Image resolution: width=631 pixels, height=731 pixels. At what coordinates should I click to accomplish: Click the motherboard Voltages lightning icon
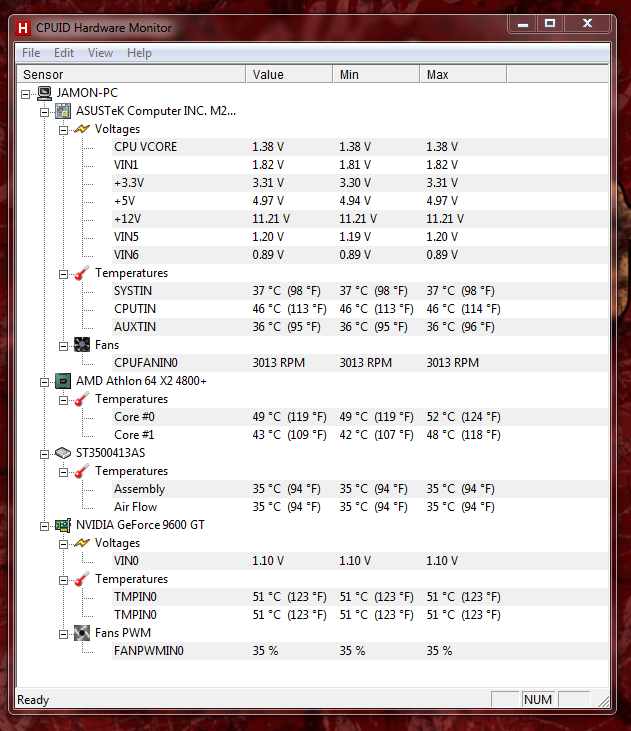(x=82, y=129)
